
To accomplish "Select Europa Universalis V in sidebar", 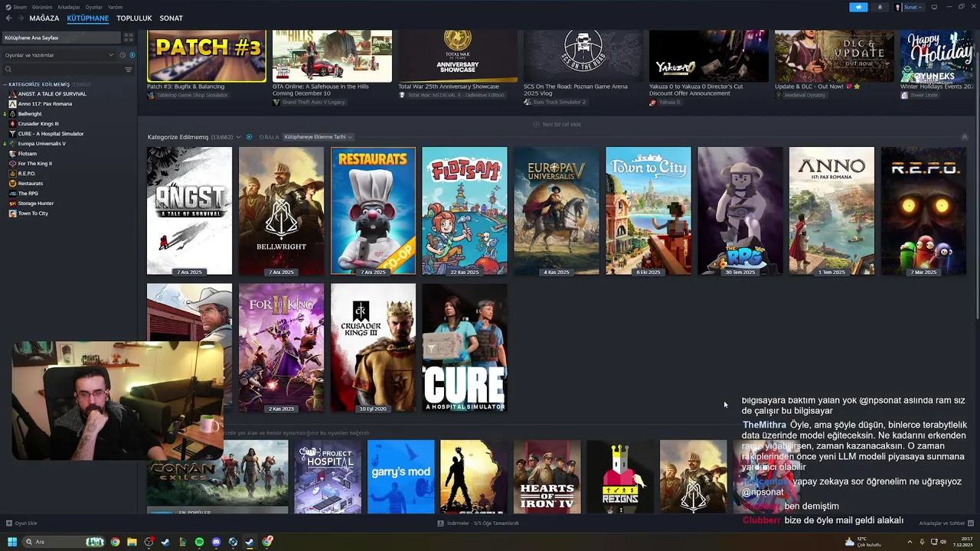I will click(x=41, y=144).
